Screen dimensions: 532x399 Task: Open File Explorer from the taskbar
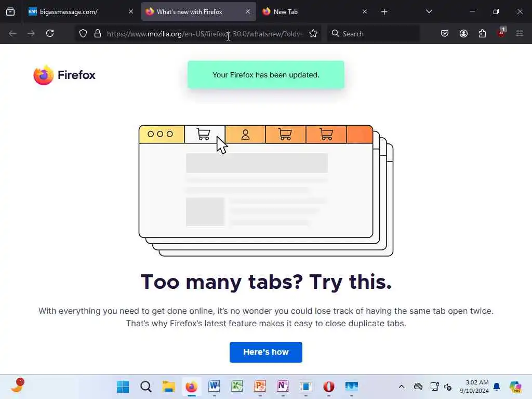point(169,387)
